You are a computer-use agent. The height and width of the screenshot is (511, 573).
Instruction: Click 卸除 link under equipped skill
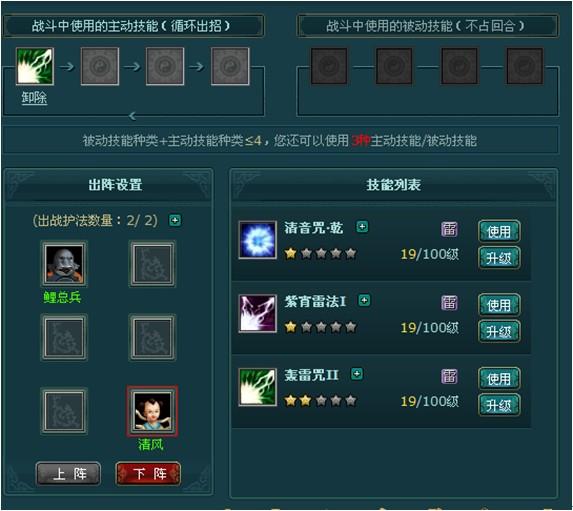pyautogui.click(x=34, y=98)
